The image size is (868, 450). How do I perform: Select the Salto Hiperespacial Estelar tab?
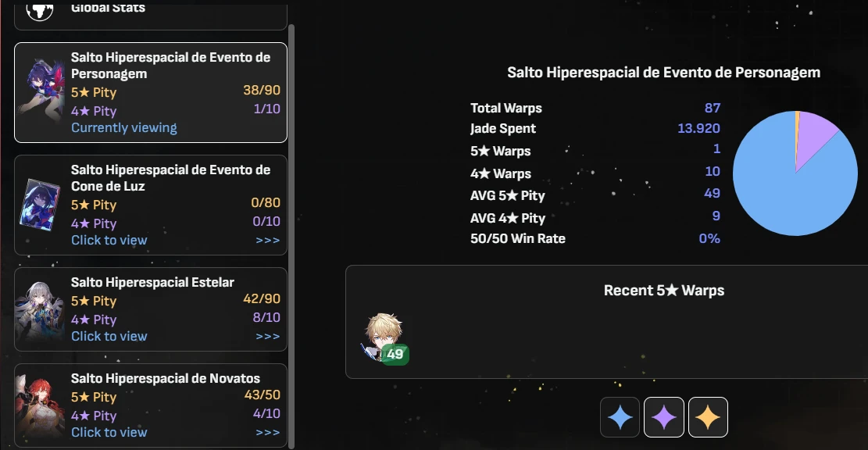click(151, 309)
